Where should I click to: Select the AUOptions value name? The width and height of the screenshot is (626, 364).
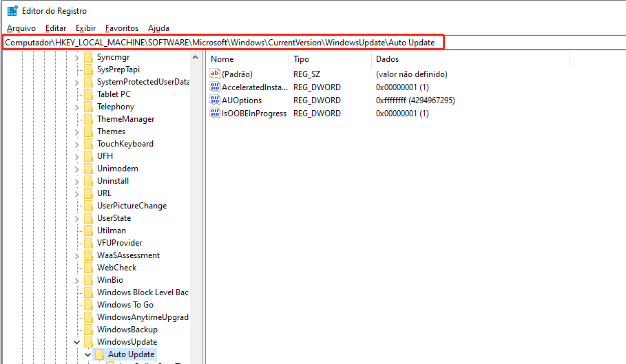tap(242, 100)
